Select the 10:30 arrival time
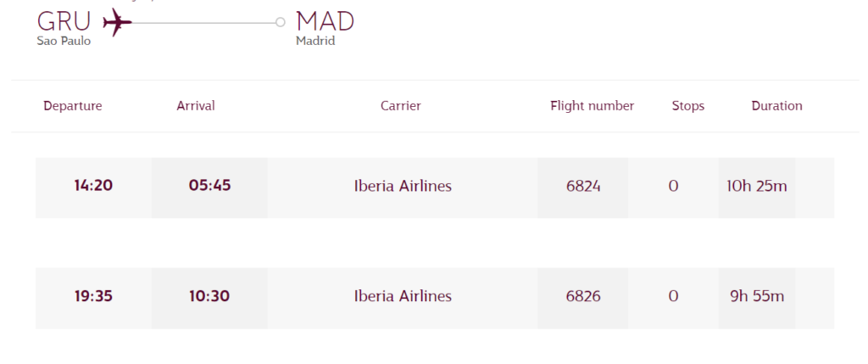 (x=209, y=297)
